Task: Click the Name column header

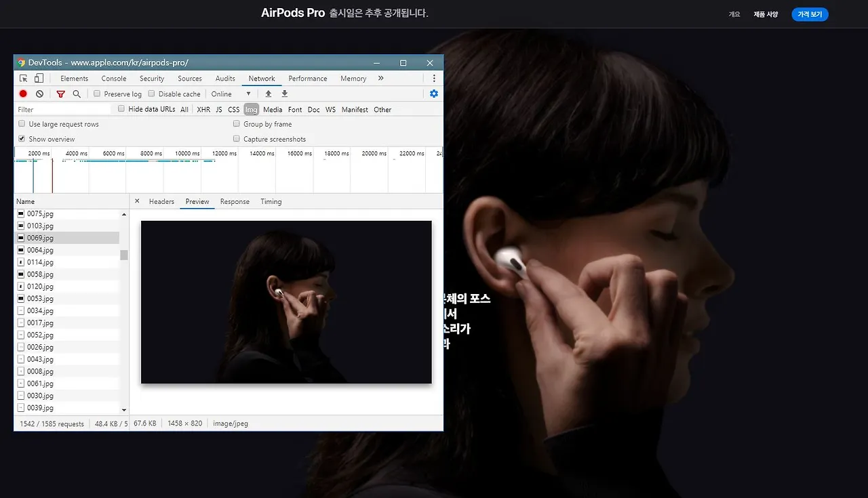Action: coord(71,201)
